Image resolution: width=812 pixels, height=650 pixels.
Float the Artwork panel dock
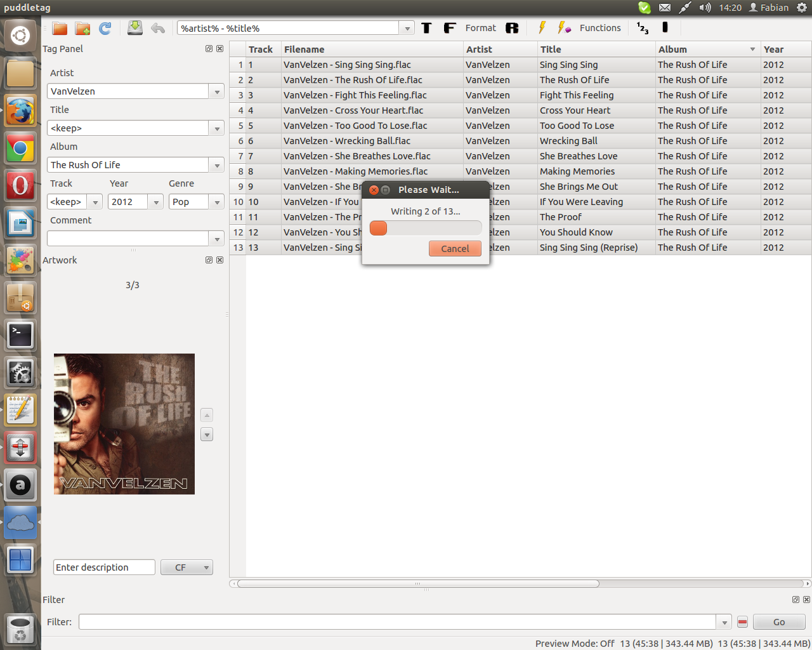[209, 260]
